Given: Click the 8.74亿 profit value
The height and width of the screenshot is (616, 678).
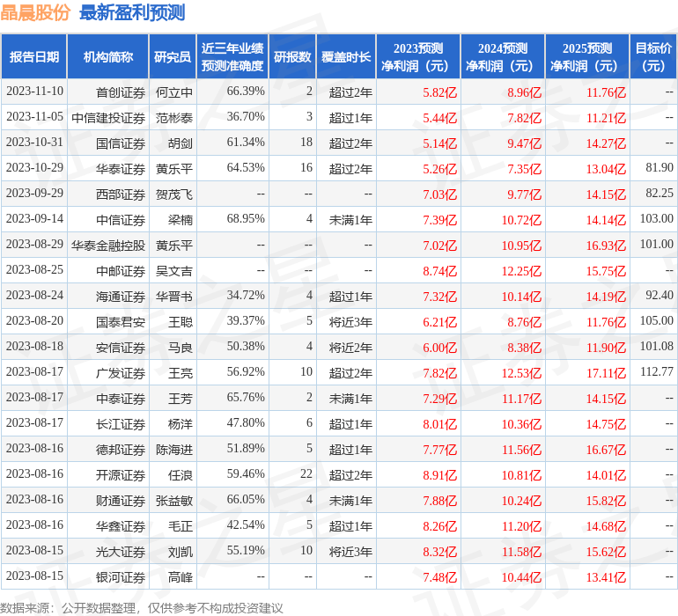Looking at the screenshot, I should pyautogui.click(x=439, y=271).
